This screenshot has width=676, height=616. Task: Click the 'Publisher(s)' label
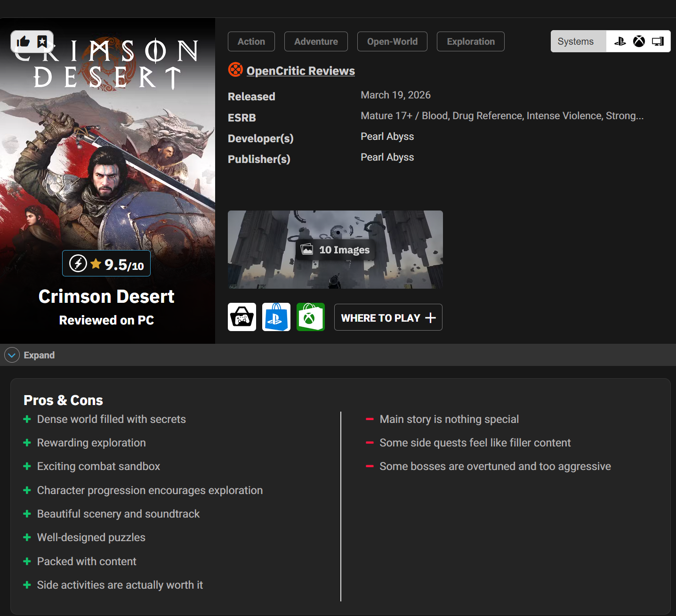click(259, 159)
